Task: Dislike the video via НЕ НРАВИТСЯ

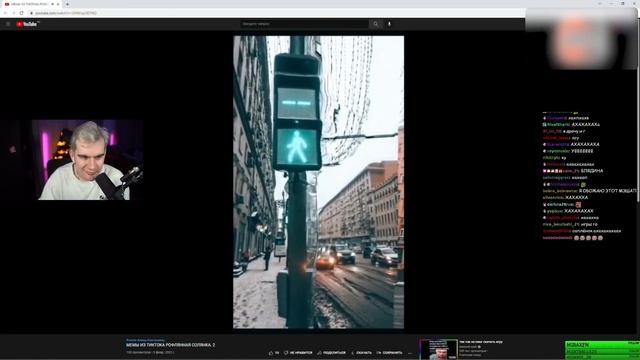Action: 298,353
